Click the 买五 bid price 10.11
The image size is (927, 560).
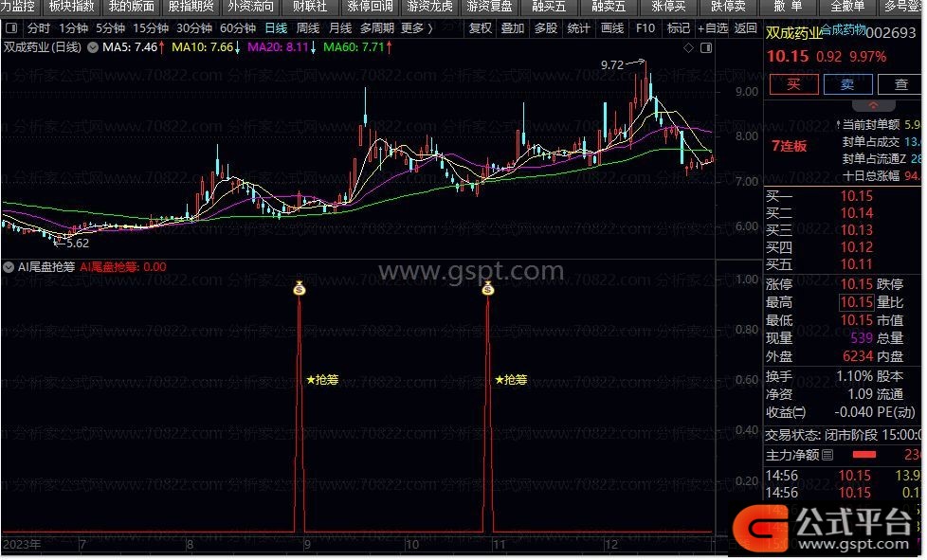click(857, 264)
